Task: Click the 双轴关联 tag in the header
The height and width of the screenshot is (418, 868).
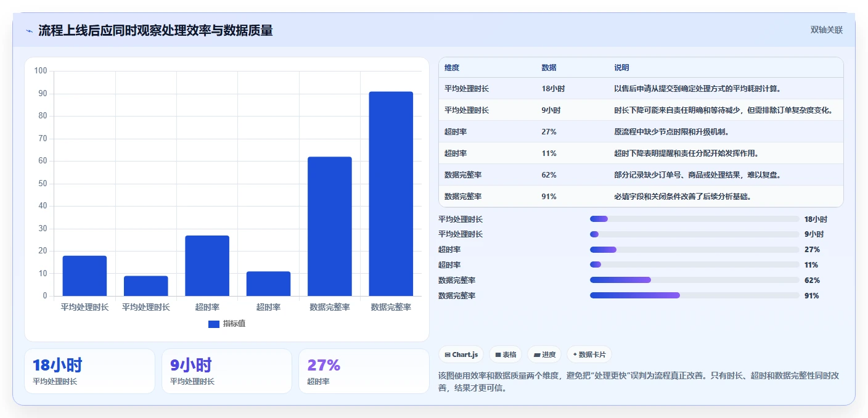Action: coord(826,30)
